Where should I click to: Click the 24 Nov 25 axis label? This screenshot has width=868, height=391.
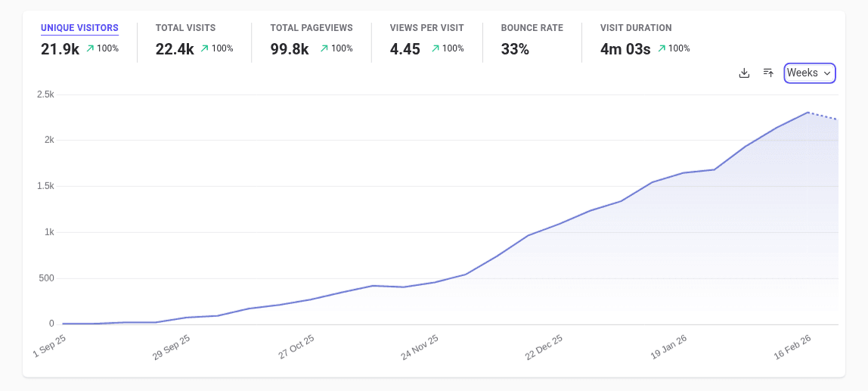click(x=421, y=348)
